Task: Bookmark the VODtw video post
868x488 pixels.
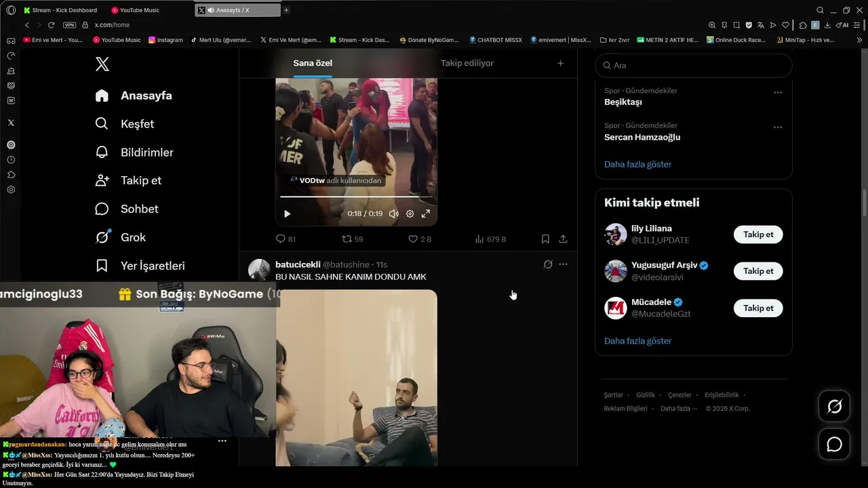Action: point(545,239)
